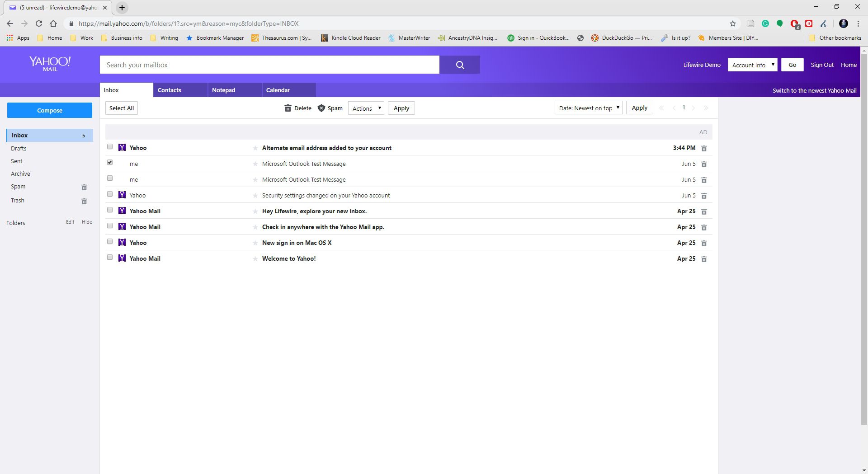The height and width of the screenshot is (474, 868).
Task: Click the Home link in Yahoo header
Action: (x=849, y=65)
